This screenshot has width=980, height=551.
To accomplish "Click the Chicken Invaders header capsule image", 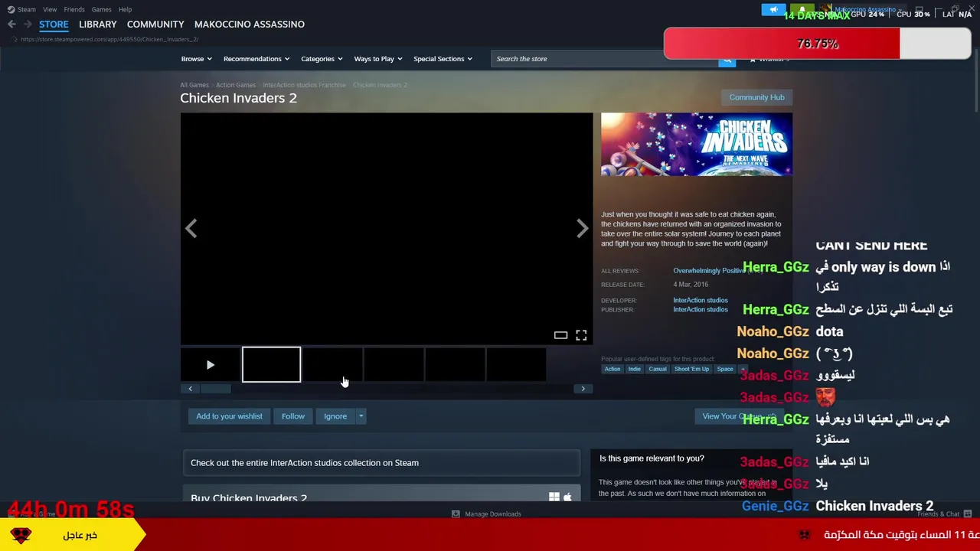I will (697, 145).
